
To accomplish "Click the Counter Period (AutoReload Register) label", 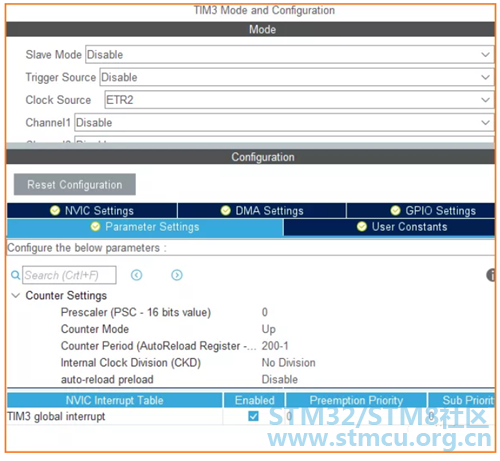I will pyautogui.click(x=158, y=346).
